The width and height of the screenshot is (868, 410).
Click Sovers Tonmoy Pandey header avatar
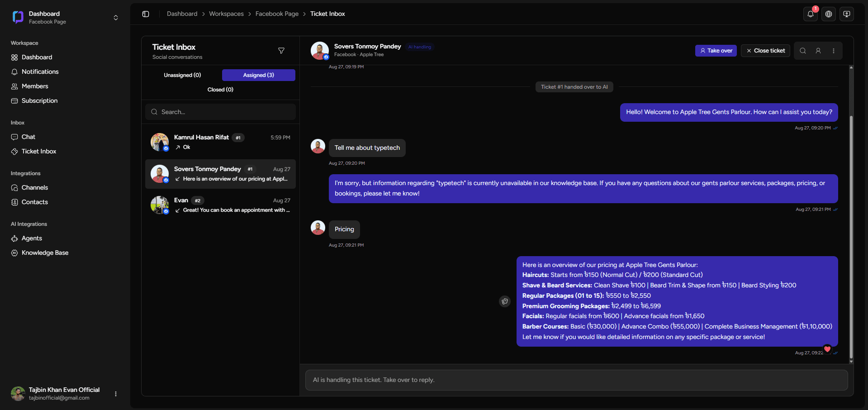[x=320, y=51]
